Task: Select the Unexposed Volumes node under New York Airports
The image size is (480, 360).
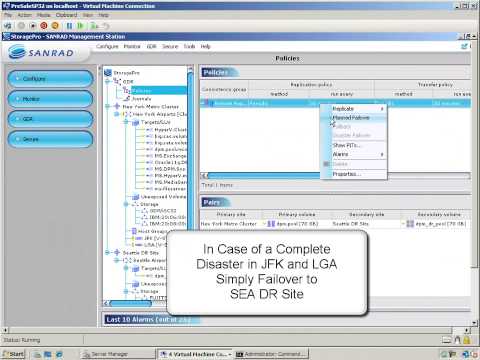Action: (x=163, y=197)
